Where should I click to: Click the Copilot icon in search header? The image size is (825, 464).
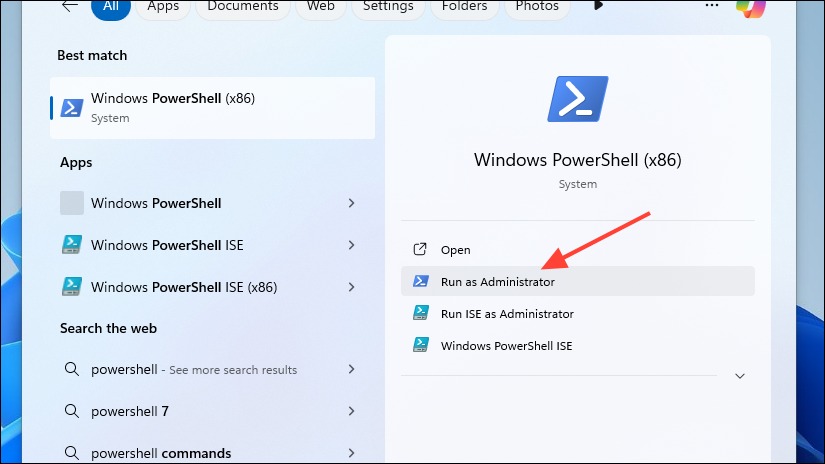tap(751, 7)
